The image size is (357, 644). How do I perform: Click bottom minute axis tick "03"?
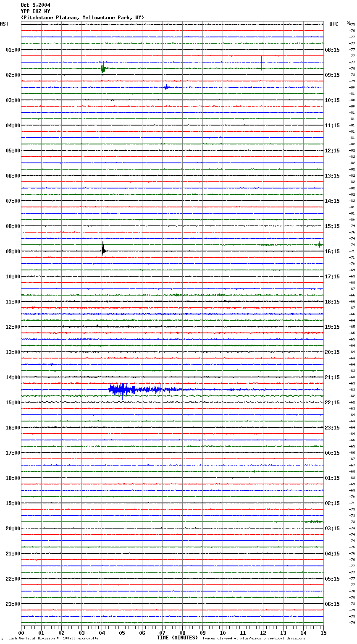point(81,633)
